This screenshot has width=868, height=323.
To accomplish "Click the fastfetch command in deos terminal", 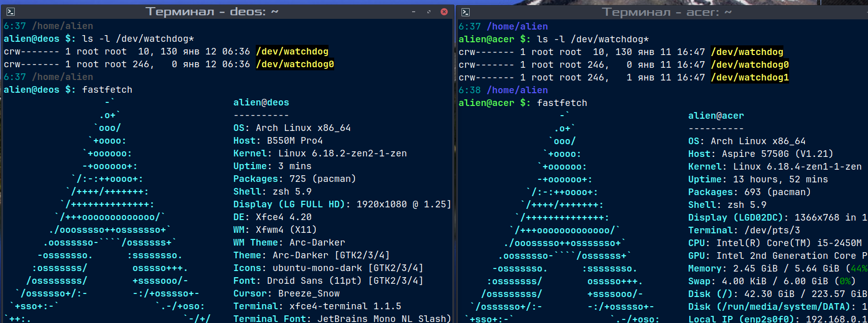I will [x=107, y=90].
